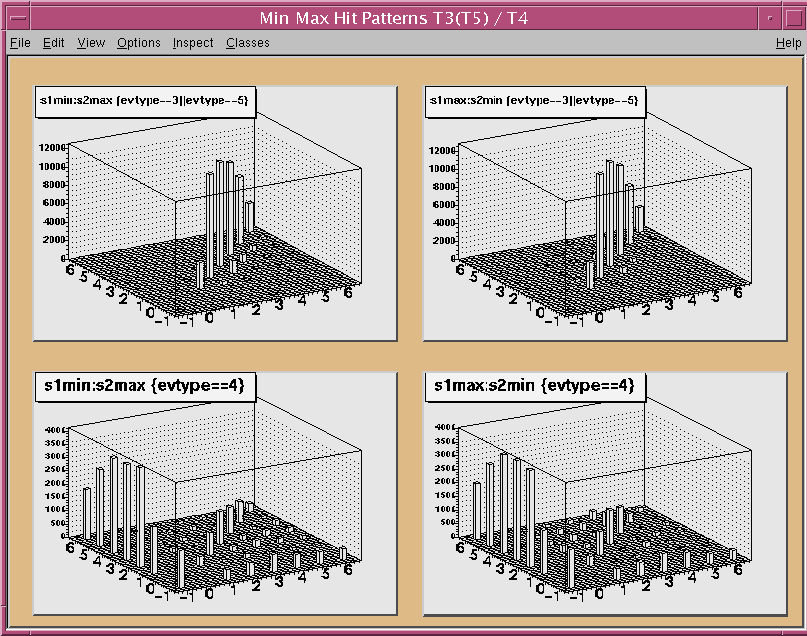Click the 12000 axis label in top-left plot
The height and width of the screenshot is (636, 807).
52,148
